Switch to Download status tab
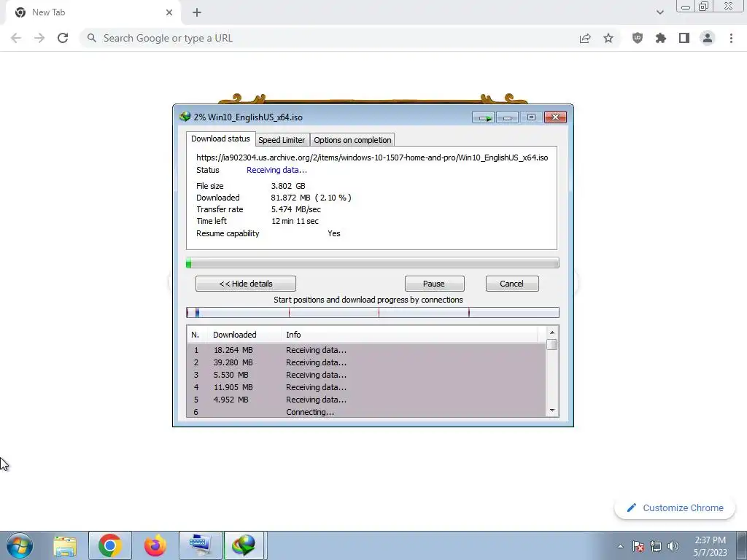The height and width of the screenshot is (560, 747). [220, 139]
